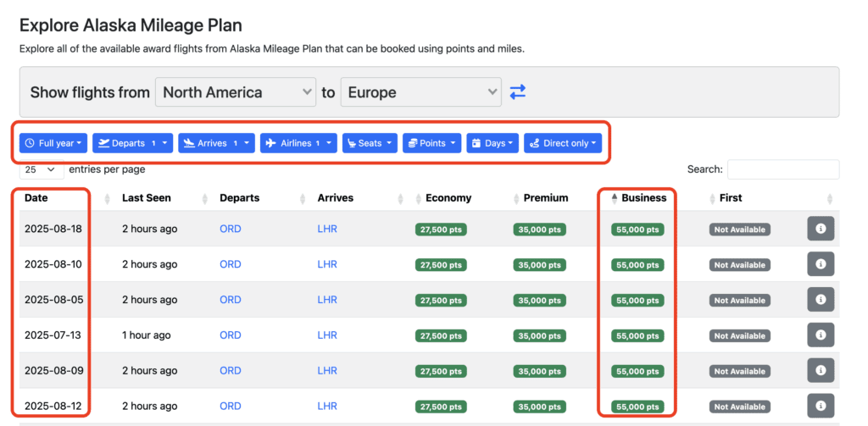Image resolution: width=868 pixels, height=426 pixels.
Task: Open the Airlines filter dropdown
Action: 299,143
